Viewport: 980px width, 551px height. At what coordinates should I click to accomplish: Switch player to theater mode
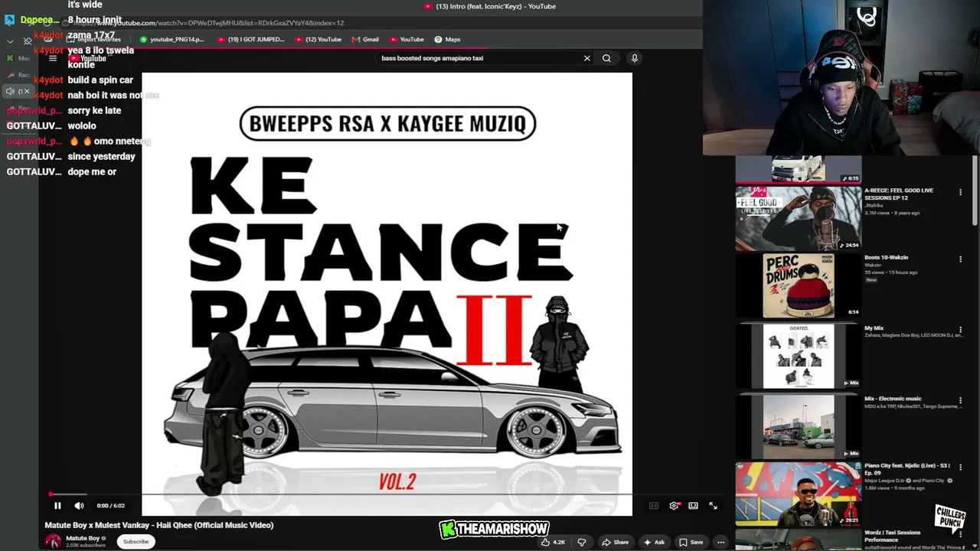coord(693,506)
